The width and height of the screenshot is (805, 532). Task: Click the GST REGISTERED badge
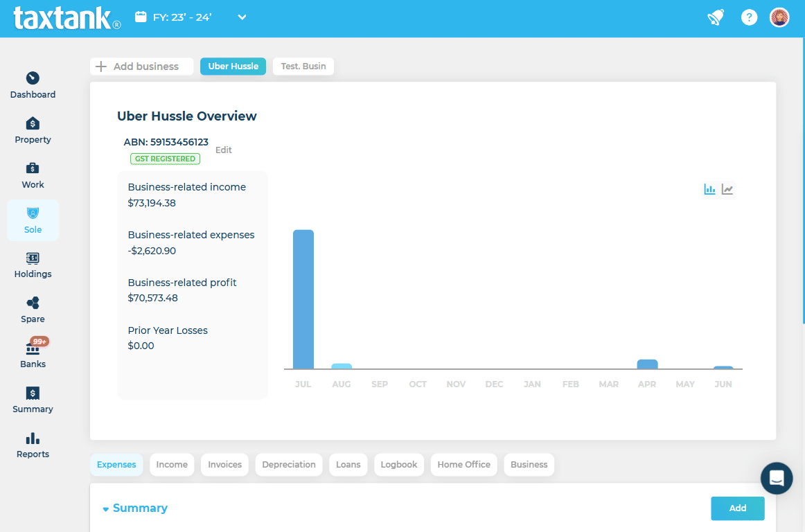pos(166,159)
